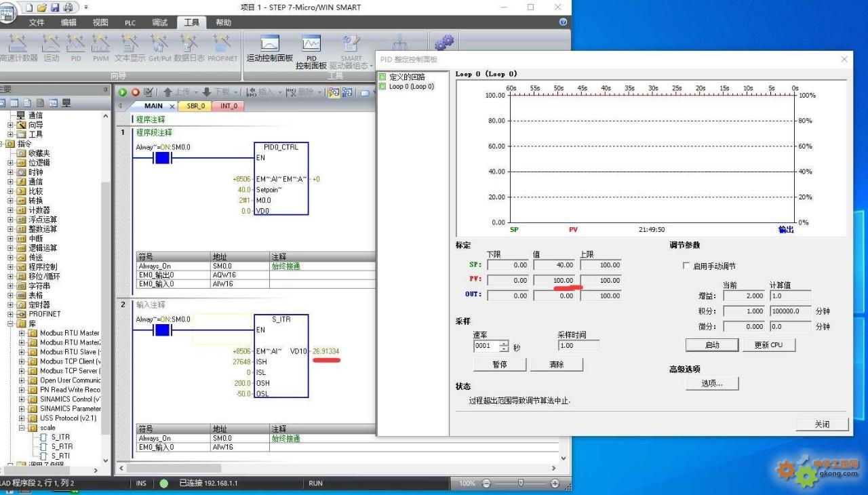Image resolution: width=868 pixels, height=495 pixels.
Task: Expand the 位逻辑 instruction folder
Action: (x=10, y=163)
